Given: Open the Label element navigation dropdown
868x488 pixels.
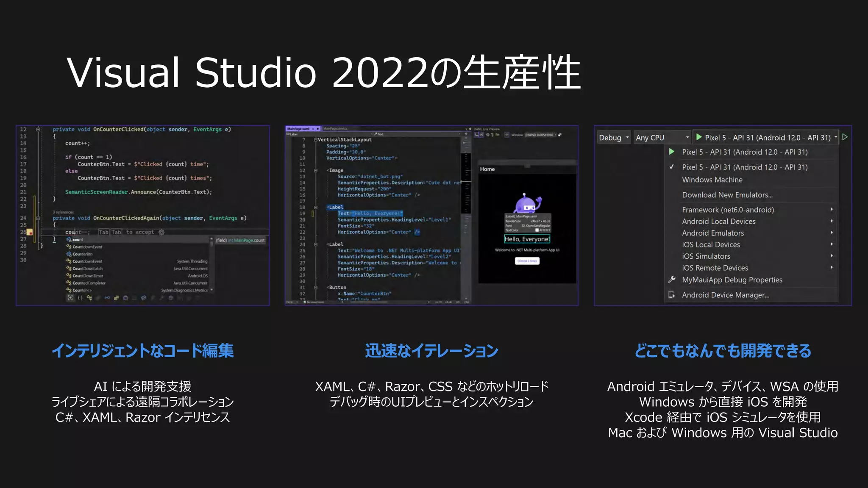Looking at the screenshot, I should (x=329, y=134).
